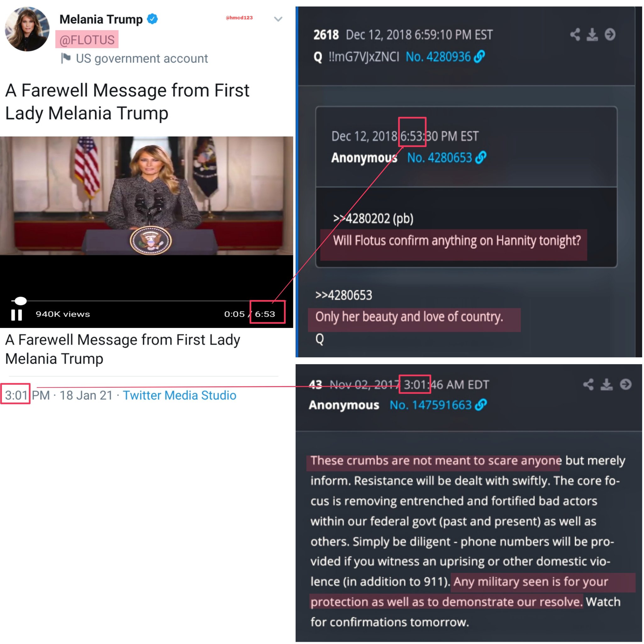Click the Melania Trump display name
Screen dimensions: 644x644
(x=101, y=19)
